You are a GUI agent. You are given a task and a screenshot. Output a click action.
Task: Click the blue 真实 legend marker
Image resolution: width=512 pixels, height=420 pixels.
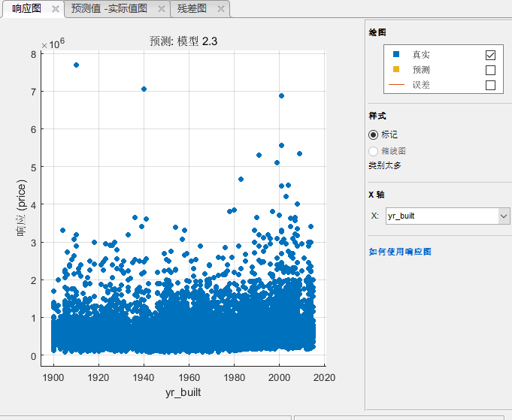point(396,55)
